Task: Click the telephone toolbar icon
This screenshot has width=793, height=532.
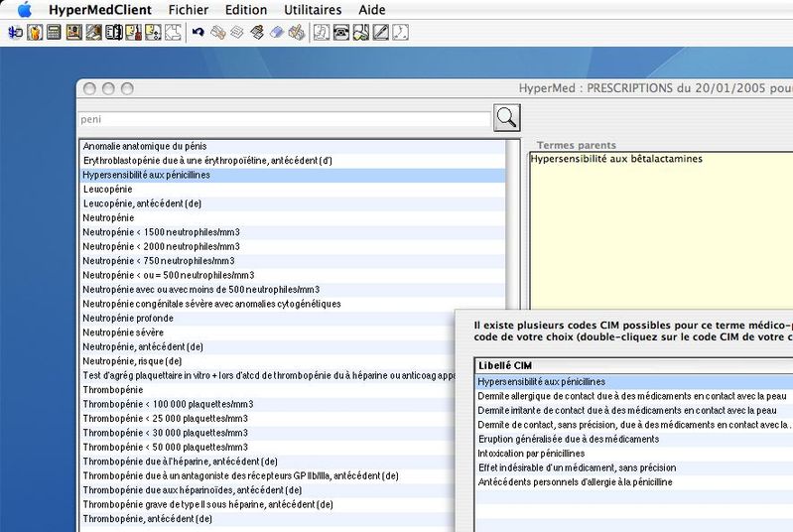Action: tap(341, 33)
